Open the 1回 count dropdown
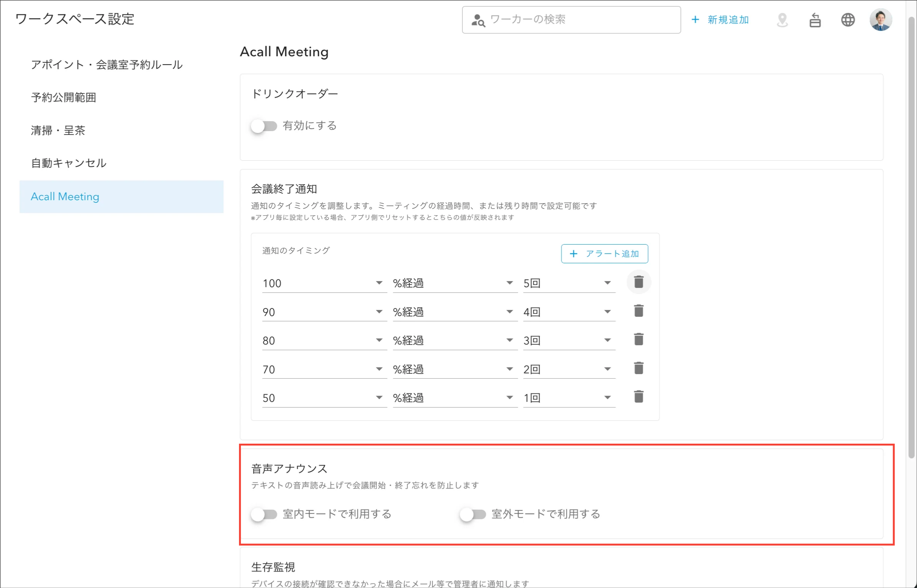This screenshot has width=917, height=588. (x=569, y=398)
